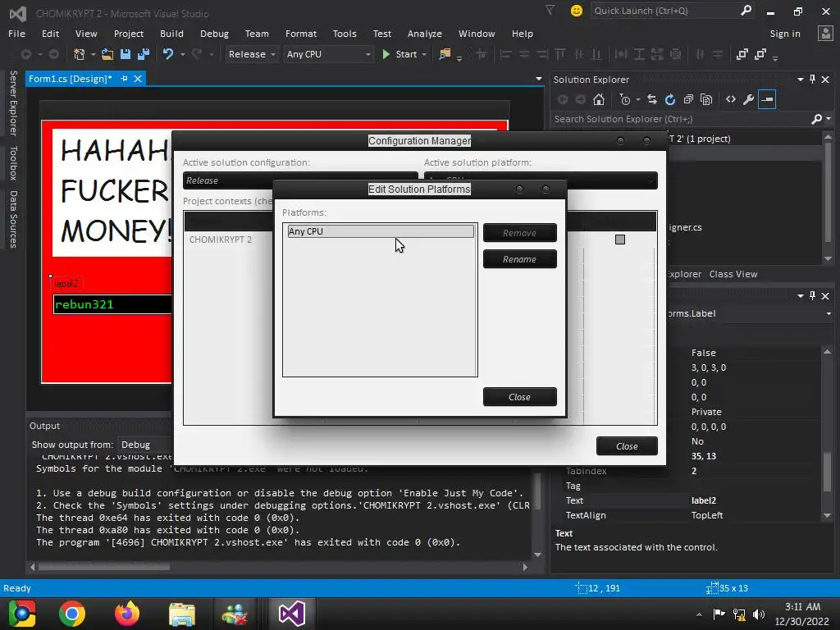Open the Format menu

coord(301,33)
